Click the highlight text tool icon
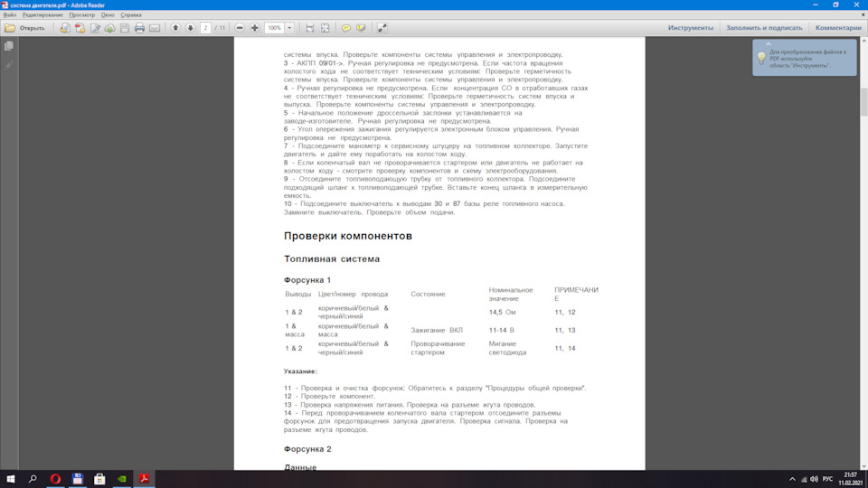The image size is (868, 488). [x=361, y=28]
